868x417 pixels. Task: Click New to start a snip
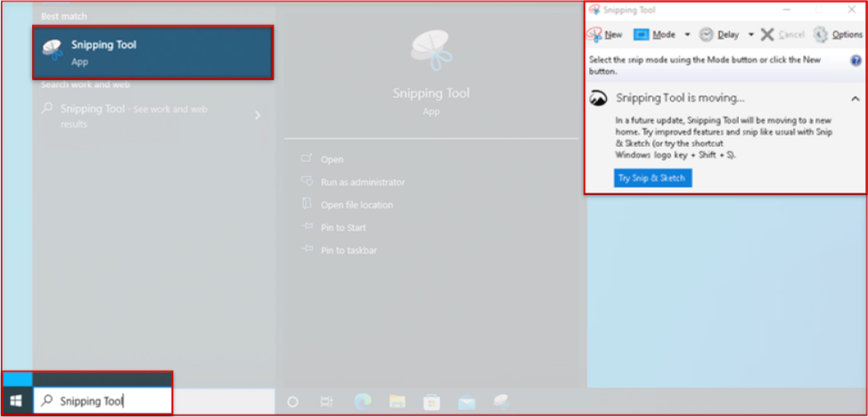tap(605, 35)
